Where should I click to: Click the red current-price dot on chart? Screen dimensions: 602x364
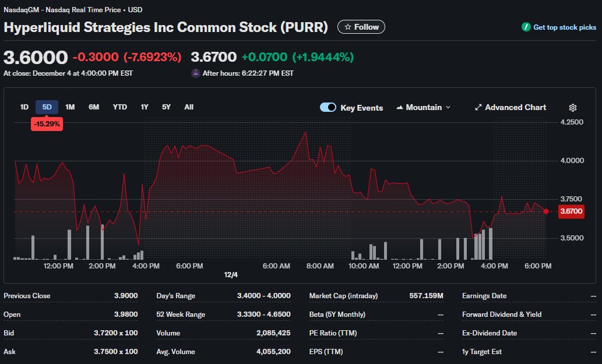pos(546,211)
